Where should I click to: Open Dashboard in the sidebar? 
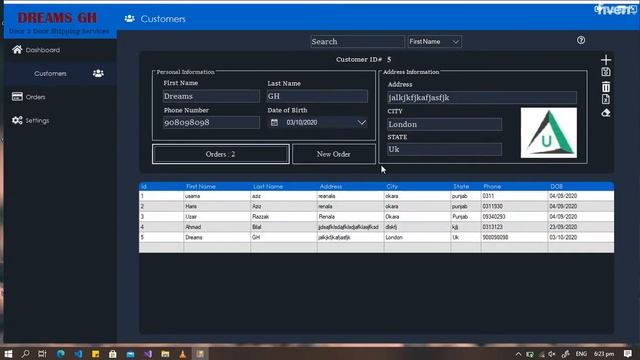[42, 50]
